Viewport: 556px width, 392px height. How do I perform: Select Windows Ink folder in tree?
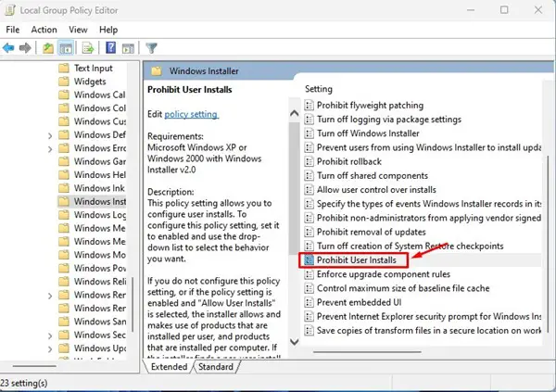point(92,188)
